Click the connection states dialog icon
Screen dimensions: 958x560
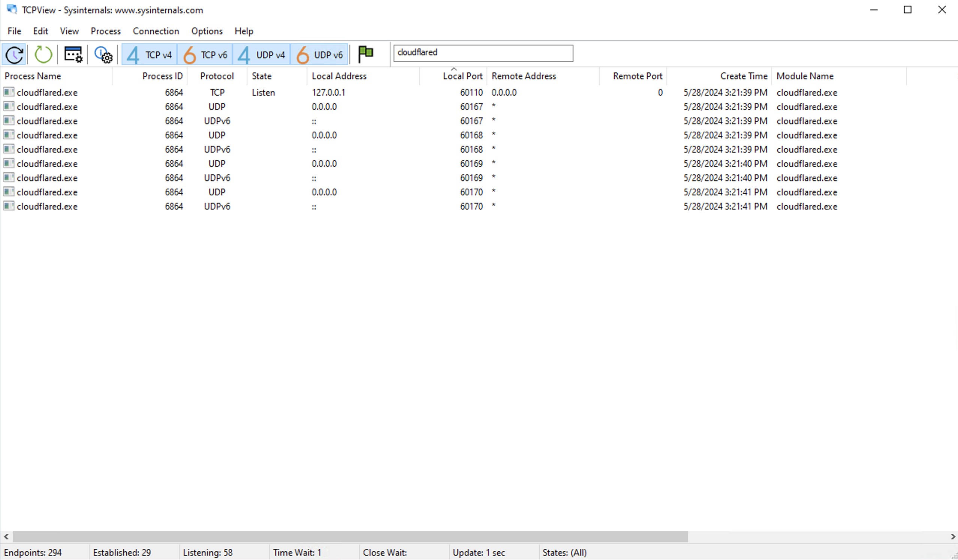[x=73, y=54]
